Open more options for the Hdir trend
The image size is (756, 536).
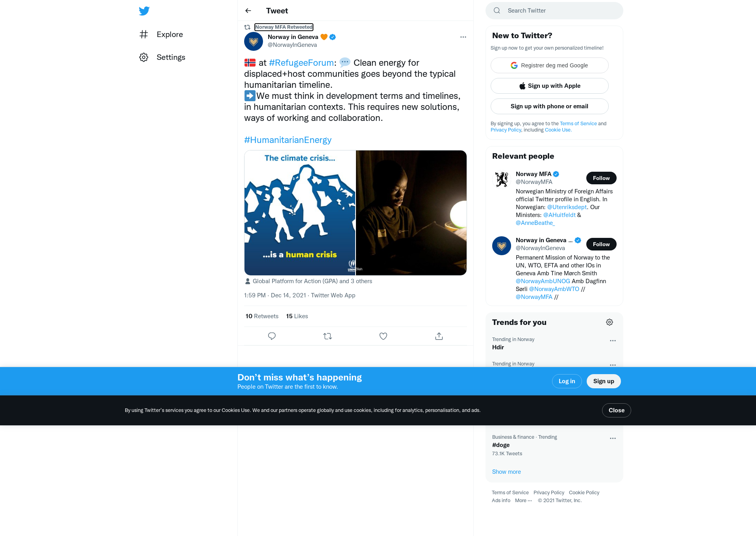[x=613, y=341]
